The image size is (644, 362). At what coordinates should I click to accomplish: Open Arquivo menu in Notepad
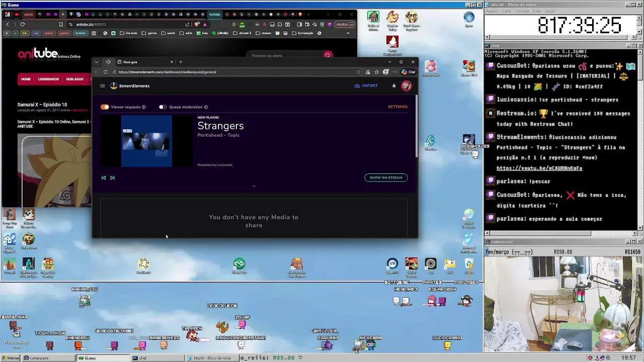click(492, 11)
